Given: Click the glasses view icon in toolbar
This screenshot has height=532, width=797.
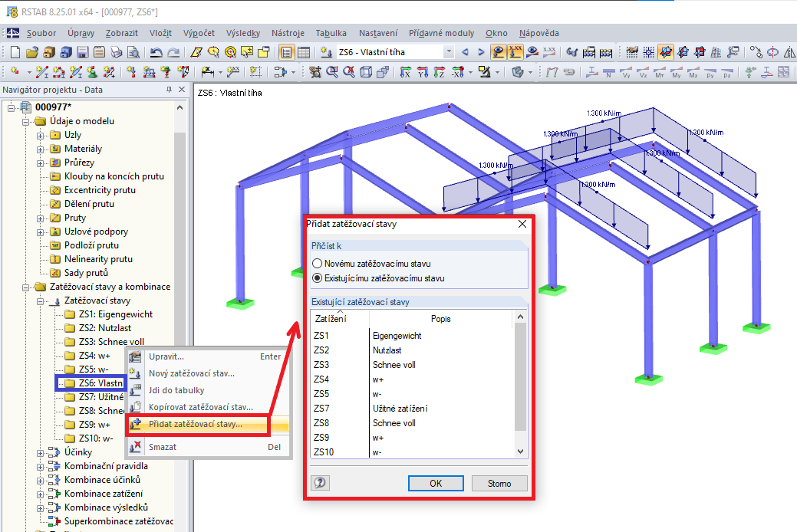Looking at the screenshot, I should pyautogui.click(x=571, y=52).
